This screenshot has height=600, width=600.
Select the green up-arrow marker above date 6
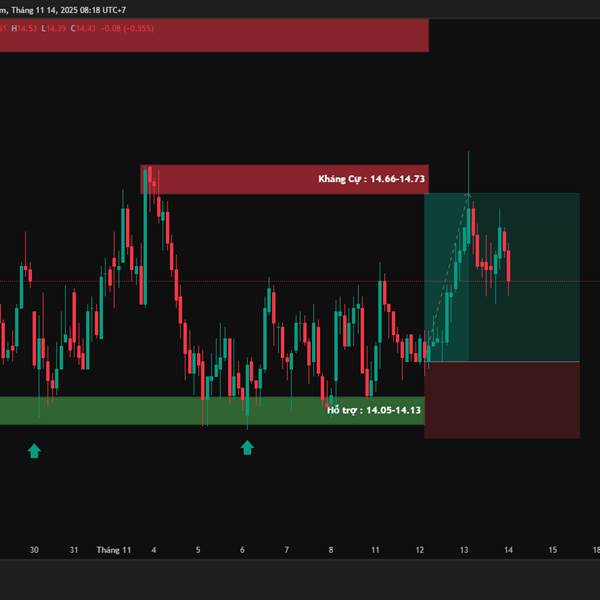point(247,447)
